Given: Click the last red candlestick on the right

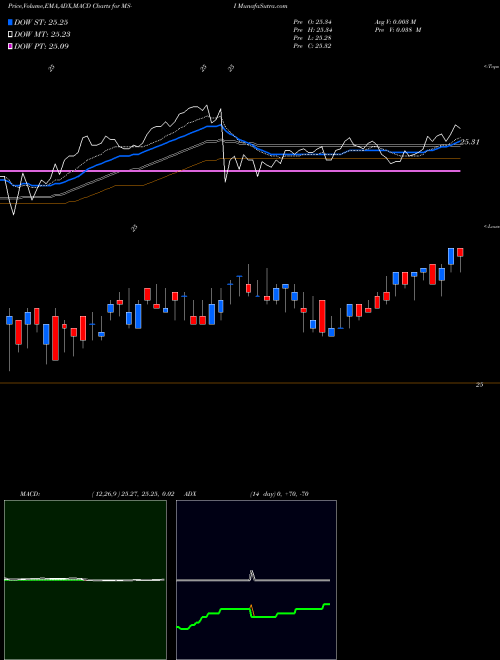Looking at the screenshot, I should tap(460, 252).
